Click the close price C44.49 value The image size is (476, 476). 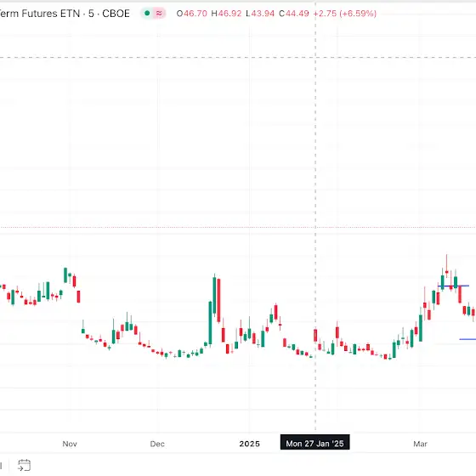pos(294,14)
